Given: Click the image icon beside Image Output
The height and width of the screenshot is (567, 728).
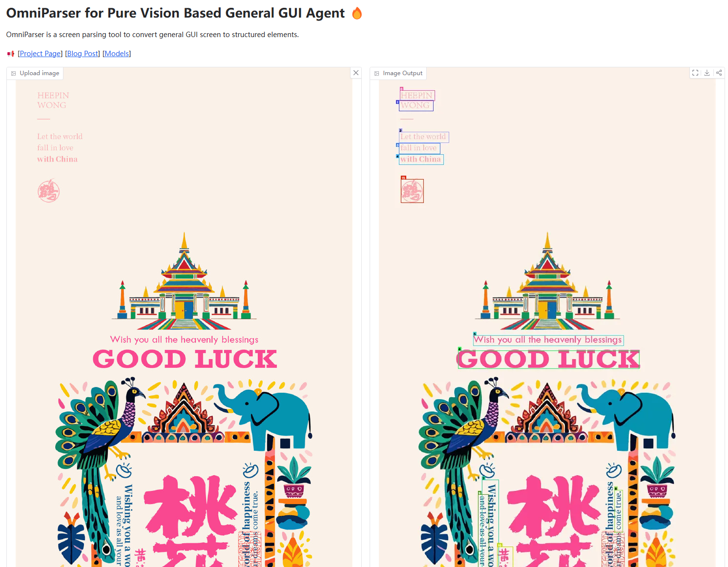Looking at the screenshot, I should (x=377, y=73).
